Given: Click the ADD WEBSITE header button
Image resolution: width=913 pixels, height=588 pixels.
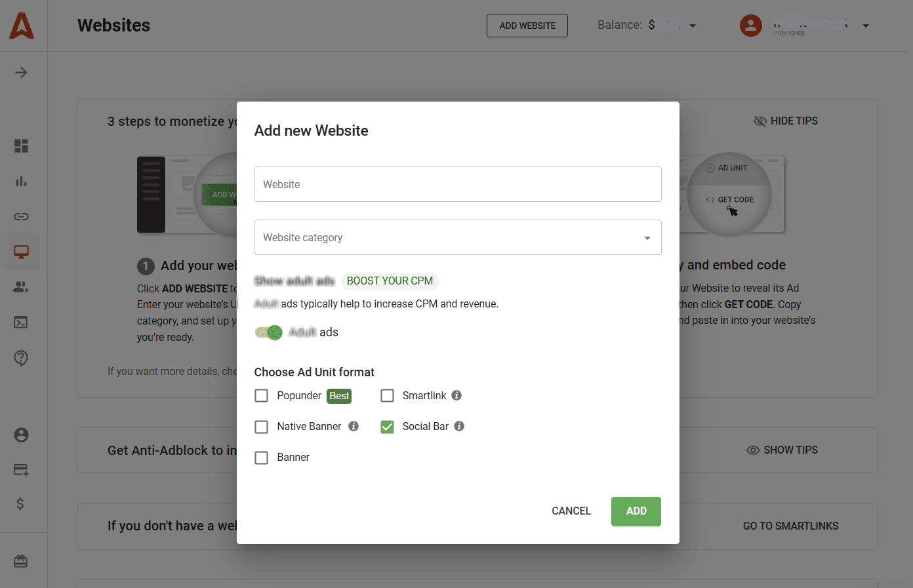Looking at the screenshot, I should pos(527,26).
